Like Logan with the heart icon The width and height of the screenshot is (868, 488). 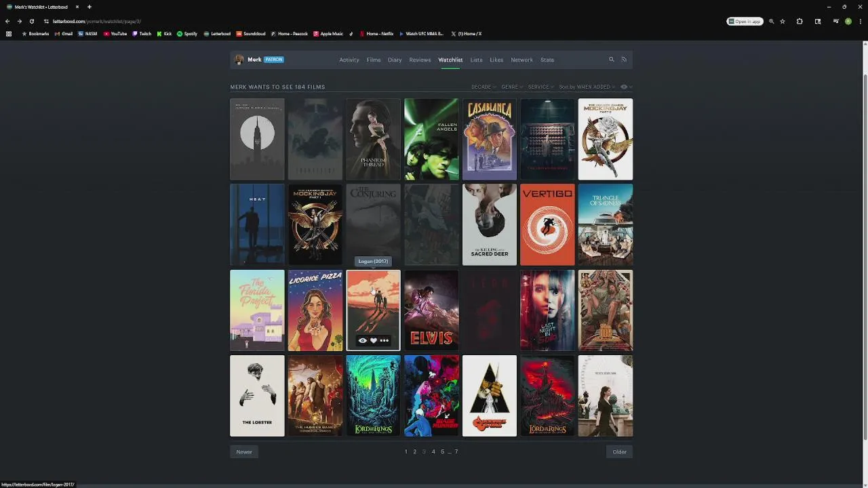tap(373, 340)
